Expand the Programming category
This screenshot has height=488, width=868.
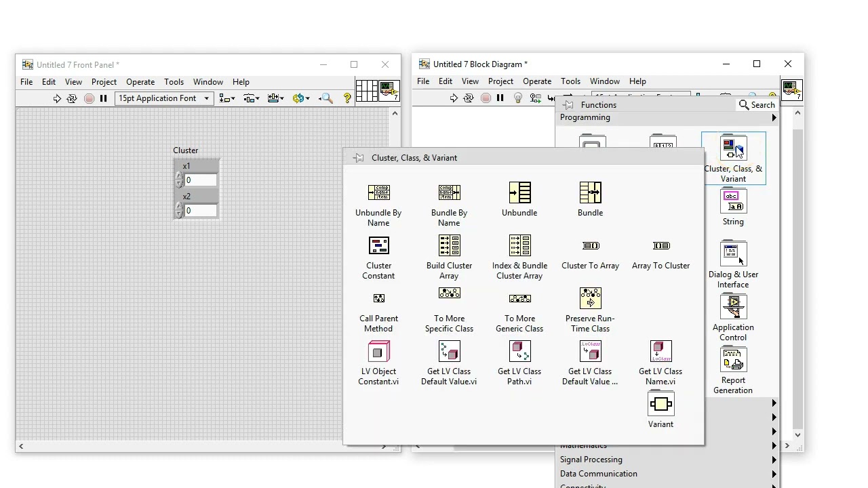(667, 117)
